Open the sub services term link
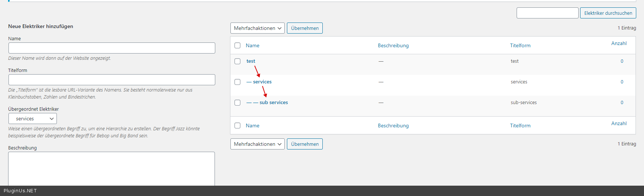Viewport: 644px width, 196px height. tap(274, 103)
